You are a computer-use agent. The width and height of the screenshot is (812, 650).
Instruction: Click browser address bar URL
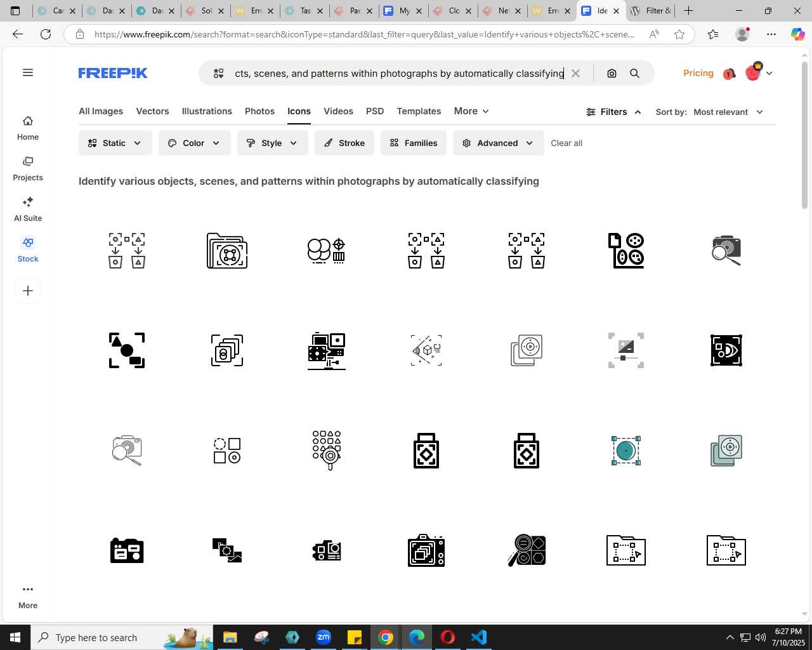364,34
